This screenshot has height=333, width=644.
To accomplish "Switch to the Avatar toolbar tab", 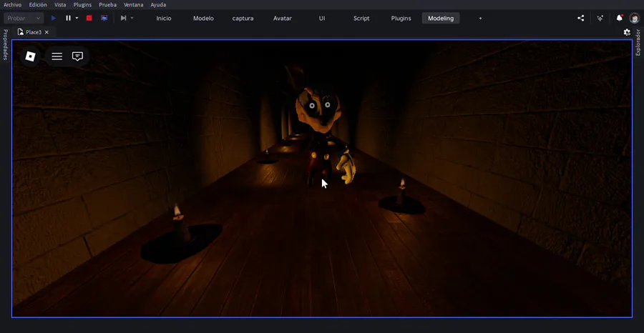I will (283, 18).
